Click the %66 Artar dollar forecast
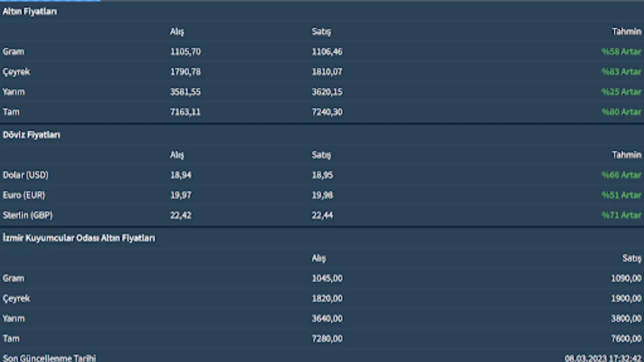 click(621, 175)
